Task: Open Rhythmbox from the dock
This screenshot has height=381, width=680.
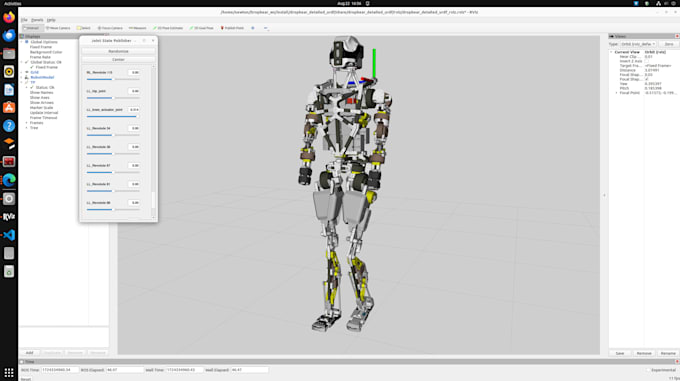Action: coord(9,72)
